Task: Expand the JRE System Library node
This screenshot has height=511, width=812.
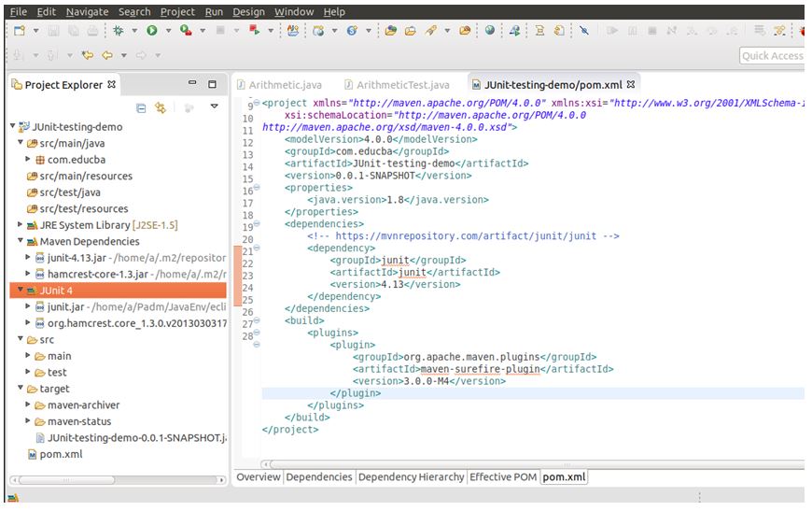Action: point(21,225)
